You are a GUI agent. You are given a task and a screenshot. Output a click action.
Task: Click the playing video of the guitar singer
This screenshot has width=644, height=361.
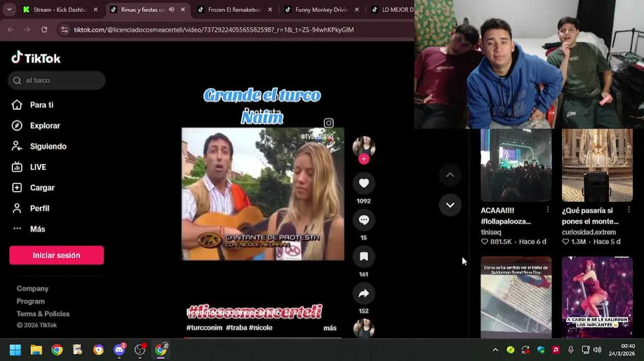(263, 194)
